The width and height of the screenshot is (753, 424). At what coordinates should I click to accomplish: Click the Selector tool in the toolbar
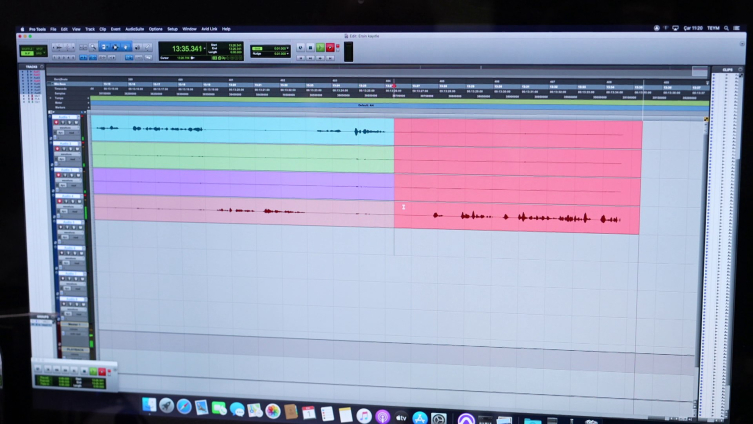pos(115,46)
